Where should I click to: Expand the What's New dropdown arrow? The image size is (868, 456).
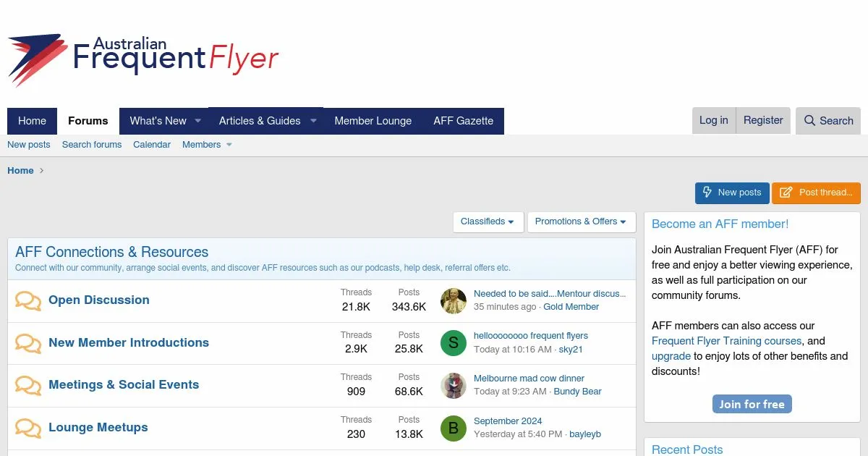(x=197, y=121)
